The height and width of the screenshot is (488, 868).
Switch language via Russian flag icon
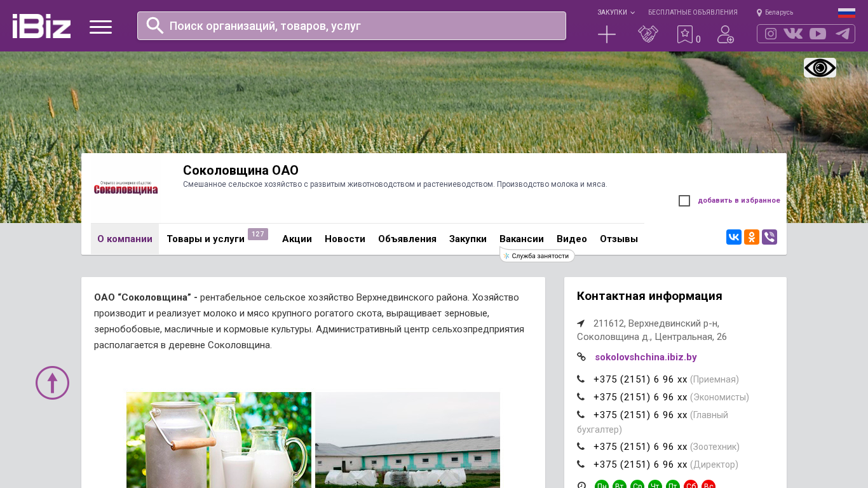[846, 13]
